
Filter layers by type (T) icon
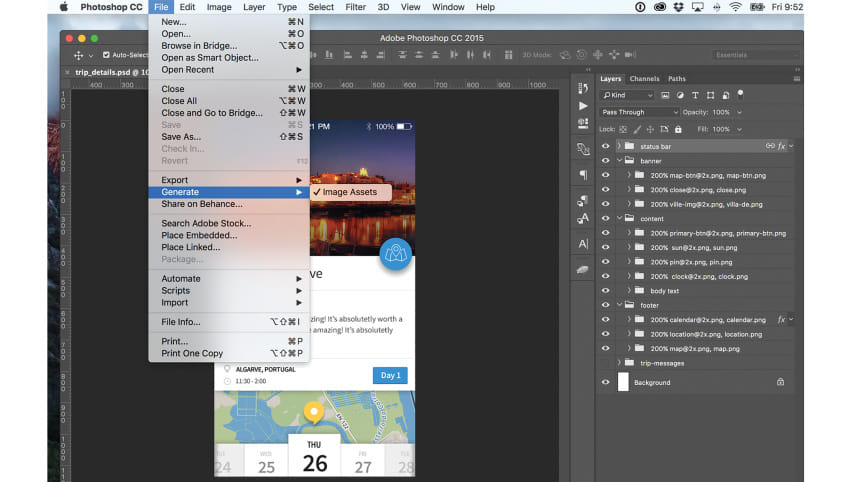[696, 95]
